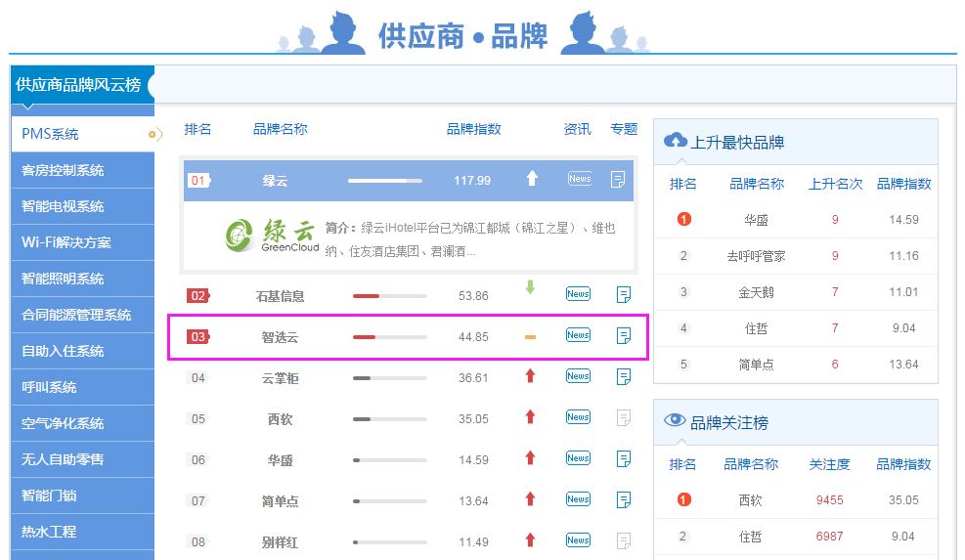Click the 上升名次 column header
Screen dimensions: 965x560
[x=835, y=184]
